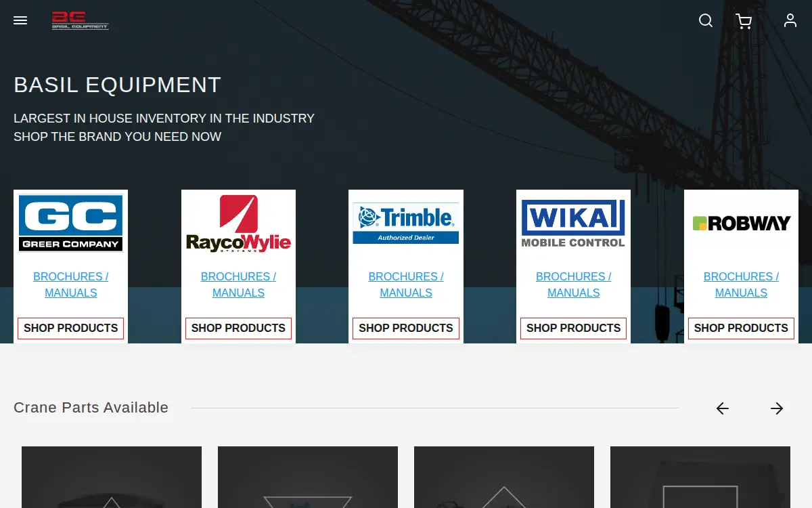Click the Trimble Authorized Dealer logo

[406, 224]
